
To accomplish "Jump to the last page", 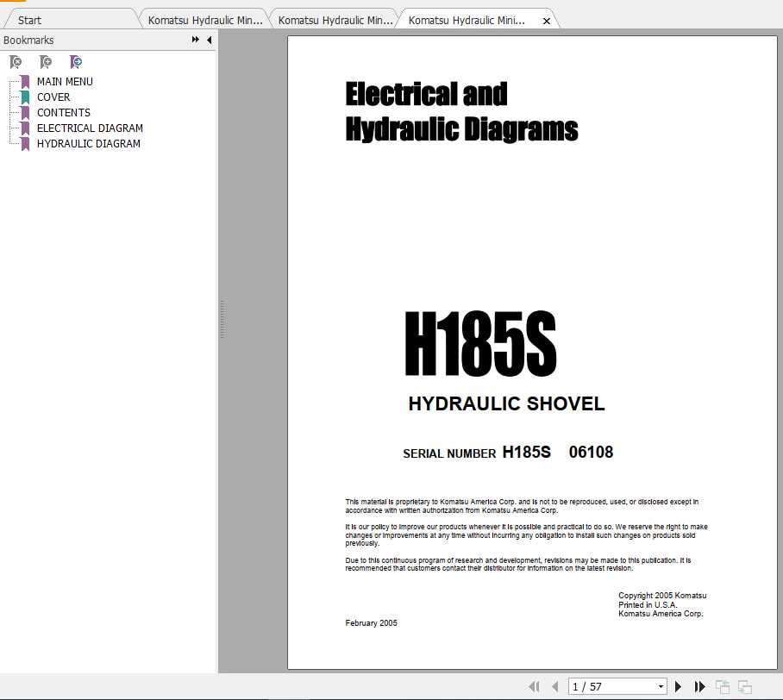I will (699, 686).
